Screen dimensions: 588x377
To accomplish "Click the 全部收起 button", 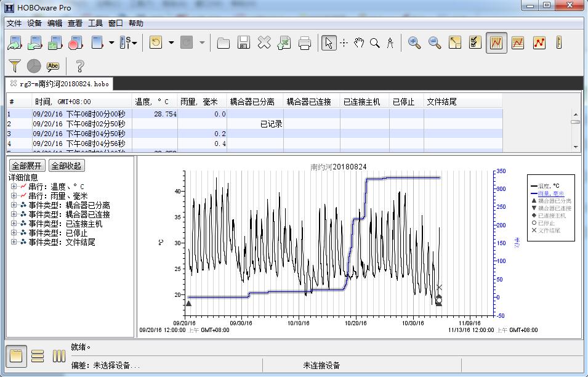I will coord(66,166).
